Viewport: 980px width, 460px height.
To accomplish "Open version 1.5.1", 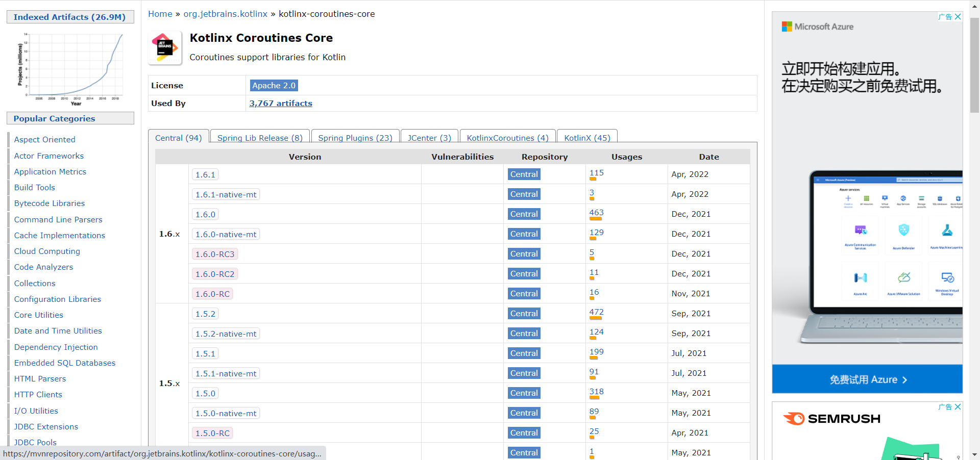I will (x=205, y=353).
